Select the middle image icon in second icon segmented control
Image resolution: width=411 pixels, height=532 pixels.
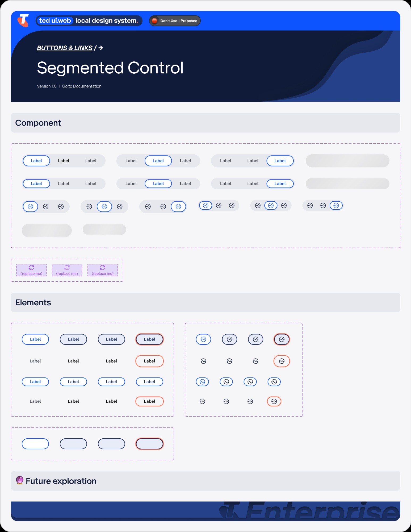click(104, 206)
